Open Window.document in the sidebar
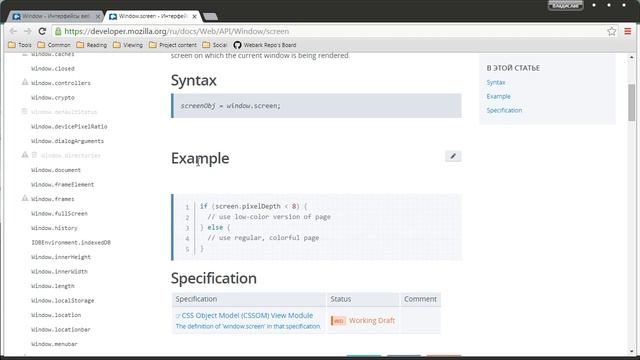The width and height of the screenshot is (640, 360). click(56, 170)
